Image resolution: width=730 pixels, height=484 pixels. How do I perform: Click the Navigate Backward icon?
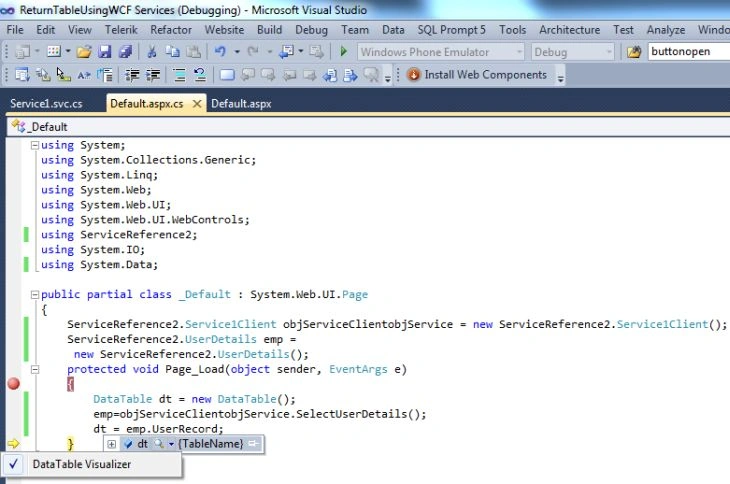click(286, 51)
